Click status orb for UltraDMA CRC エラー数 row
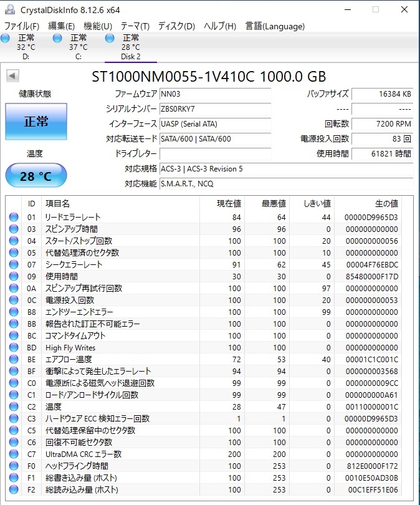The width and height of the screenshot is (420, 505). tap(14, 454)
